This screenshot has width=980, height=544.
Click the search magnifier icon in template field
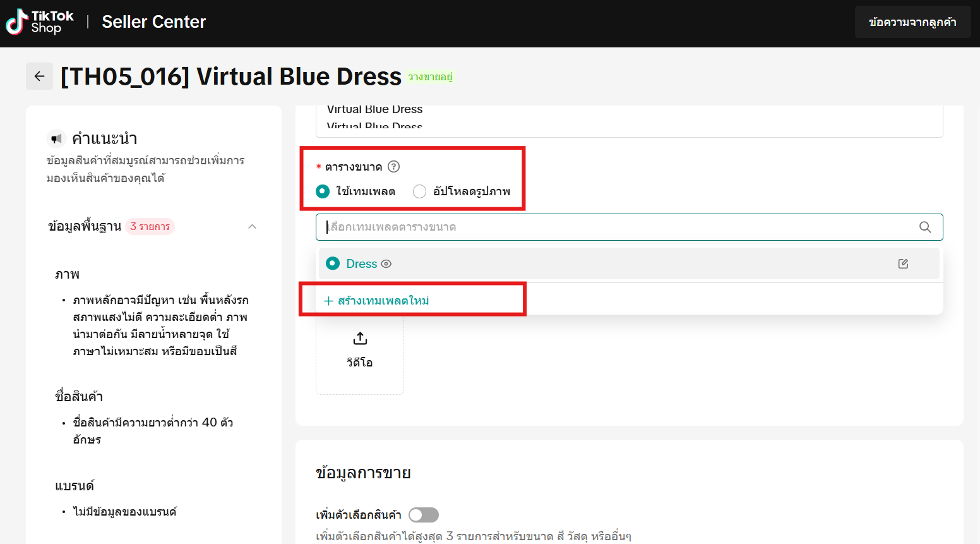click(925, 227)
